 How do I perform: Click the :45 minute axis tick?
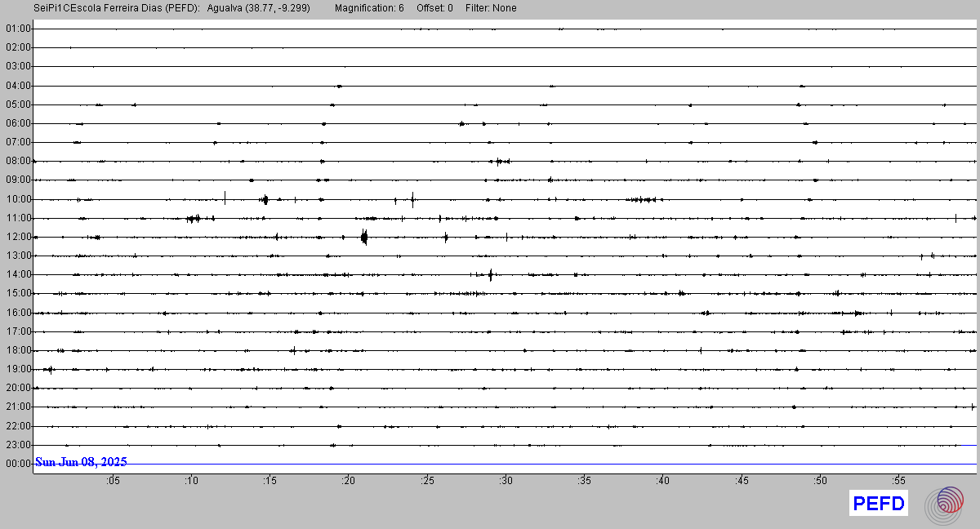click(x=741, y=481)
